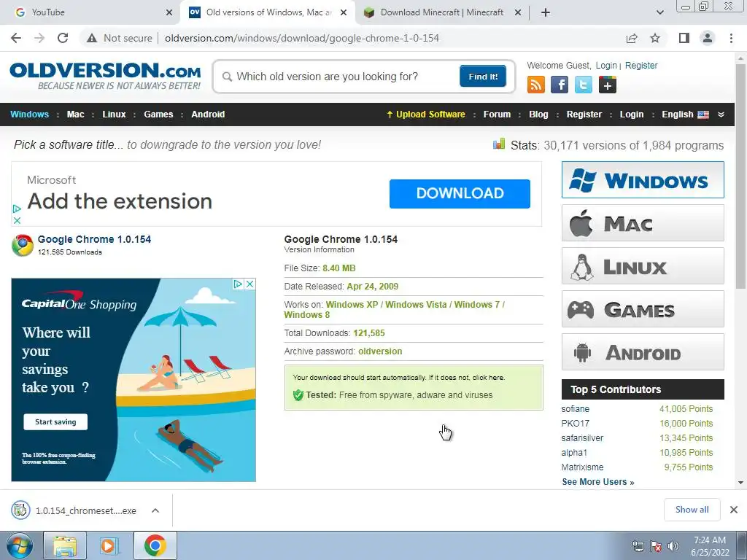
Task: Click the blue DOWNLOAD ad button
Action: (460, 193)
